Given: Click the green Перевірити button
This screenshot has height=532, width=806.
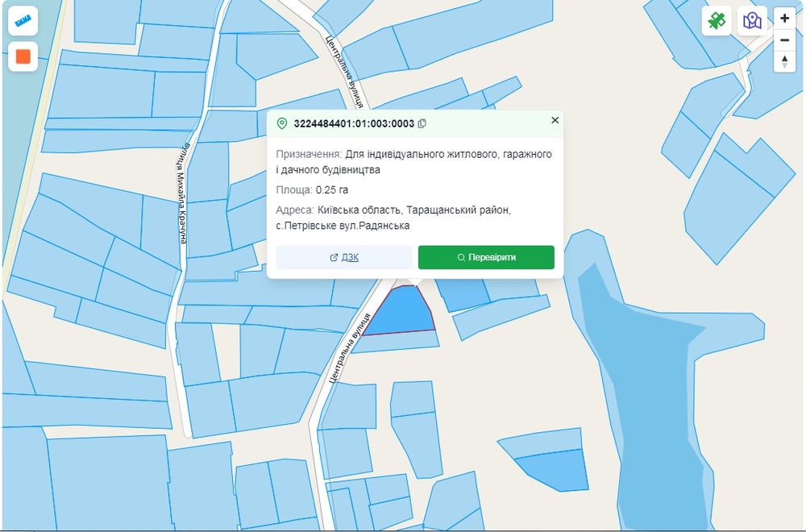Looking at the screenshot, I should coord(486,257).
